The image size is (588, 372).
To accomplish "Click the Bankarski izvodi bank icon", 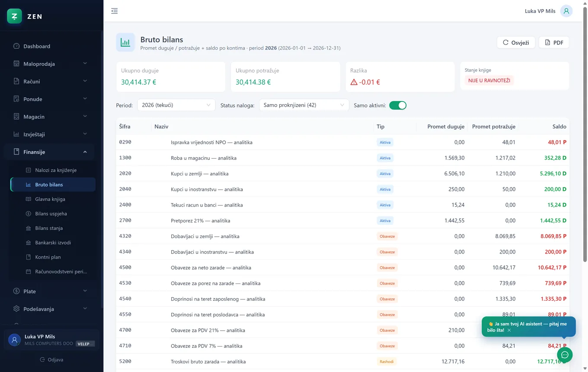I will (x=29, y=242).
